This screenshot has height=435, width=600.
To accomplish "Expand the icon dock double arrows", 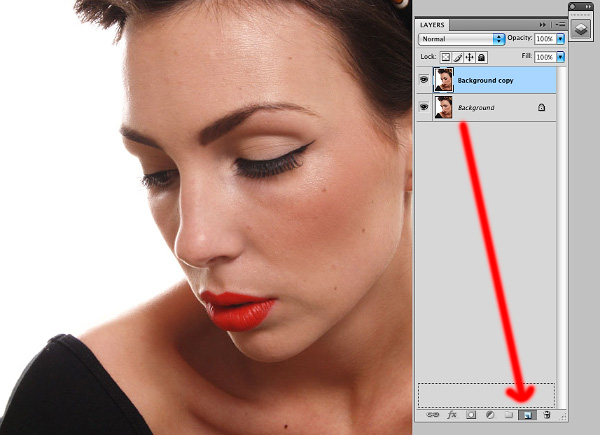I will (x=588, y=7).
